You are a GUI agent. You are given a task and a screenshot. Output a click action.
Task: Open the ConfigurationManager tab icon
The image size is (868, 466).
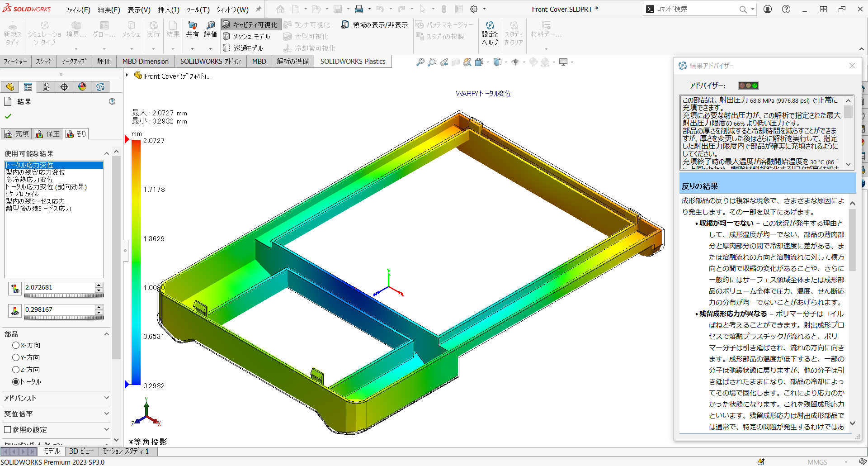click(x=46, y=87)
